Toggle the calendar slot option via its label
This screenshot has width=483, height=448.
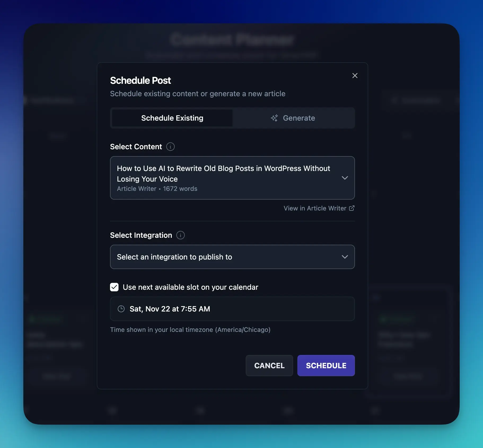point(190,287)
